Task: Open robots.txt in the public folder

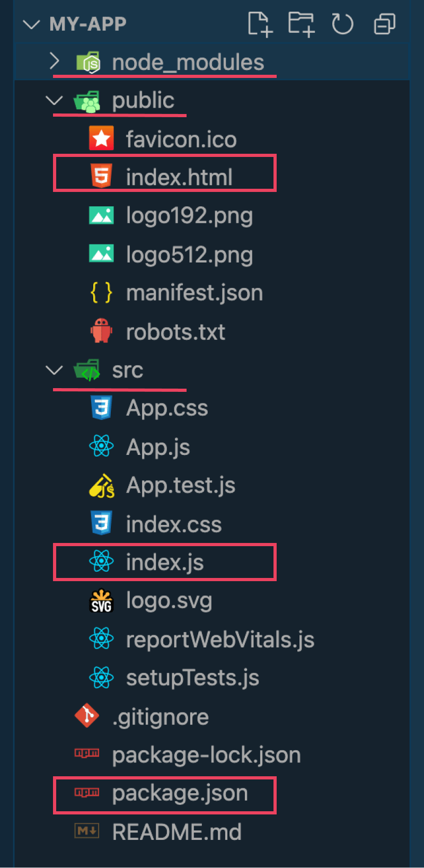Action: click(x=175, y=331)
